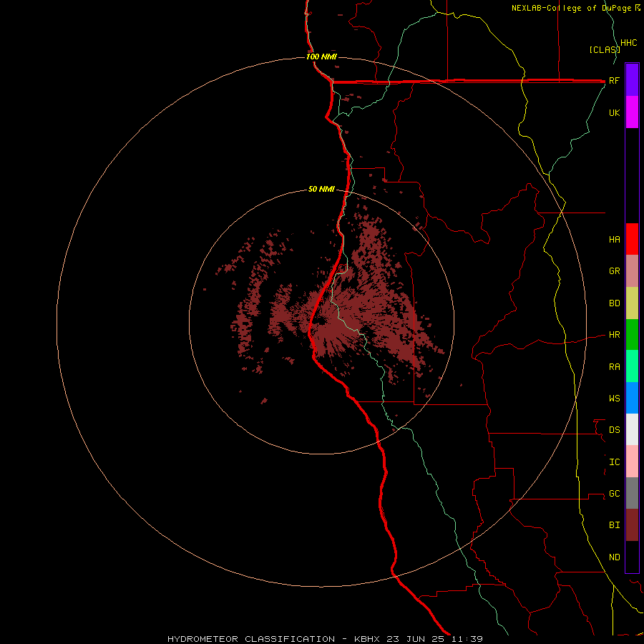
Task: Click the BD legend label
Action: (614, 303)
